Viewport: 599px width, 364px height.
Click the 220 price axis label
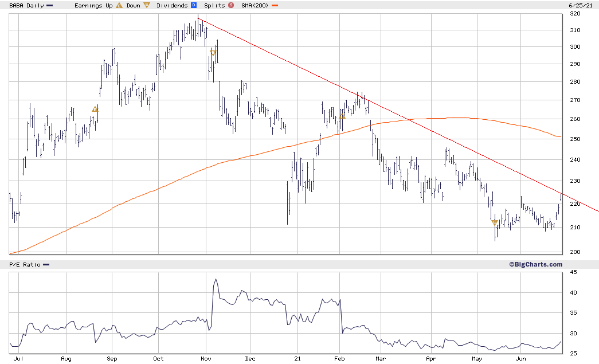575,204
